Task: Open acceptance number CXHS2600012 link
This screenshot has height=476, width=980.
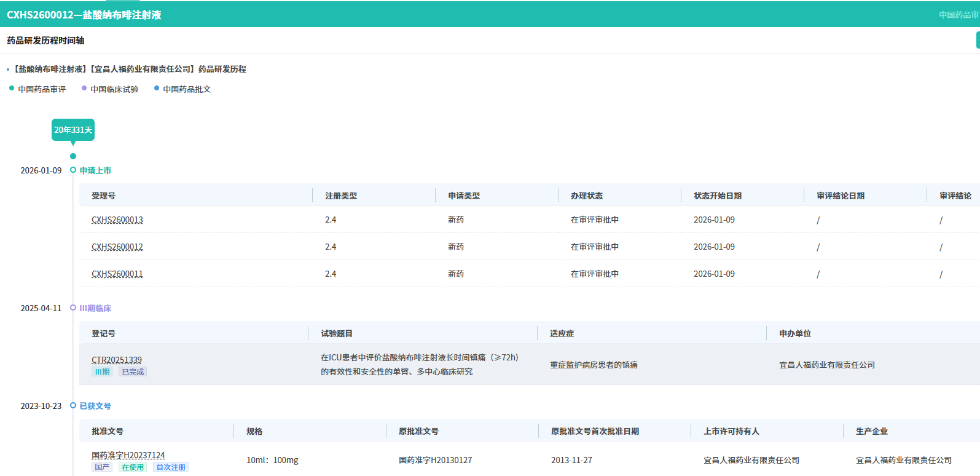Action: pyautogui.click(x=117, y=247)
